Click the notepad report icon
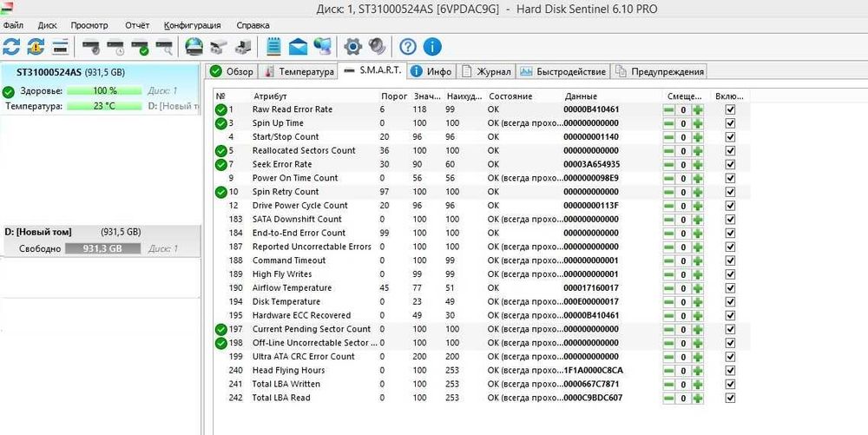The width and height of the screenshot is (868, 435). click(273, 47)
